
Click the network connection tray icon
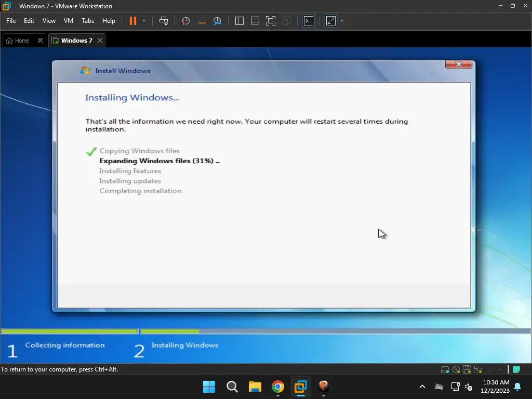[x=455, y=387]
